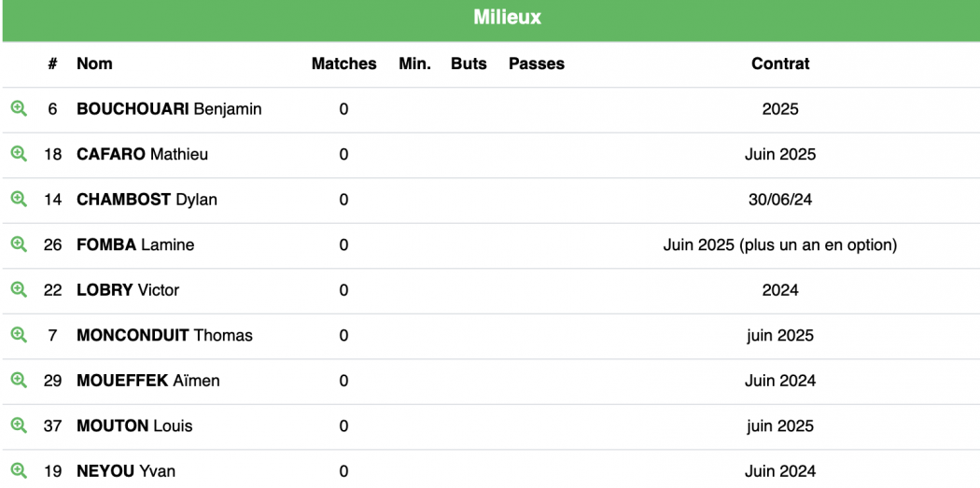Select the Milieux section header

click(490, 18)
